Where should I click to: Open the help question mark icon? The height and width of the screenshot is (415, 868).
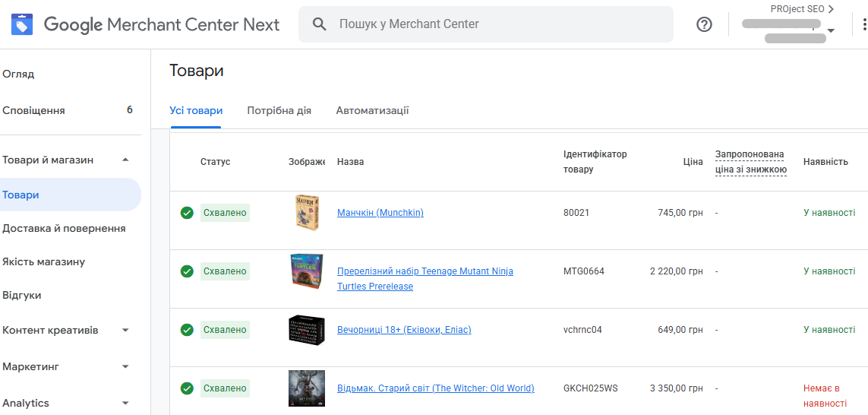[x=704, y=24]
